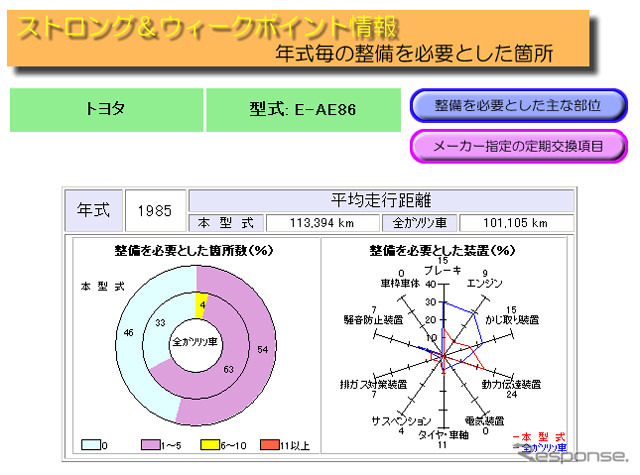Image resolution: width=640 pixels, height=475 pixels.
Task: Click the radar scale value 40
Action: (431, 284)
